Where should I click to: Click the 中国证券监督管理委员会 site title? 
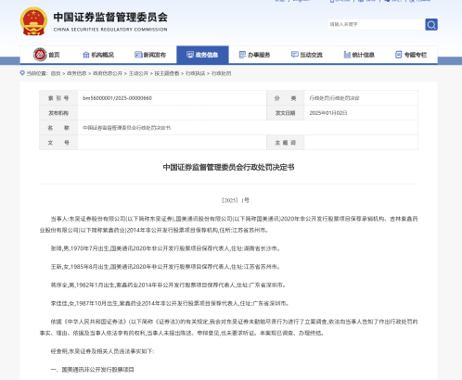point(110,17)
